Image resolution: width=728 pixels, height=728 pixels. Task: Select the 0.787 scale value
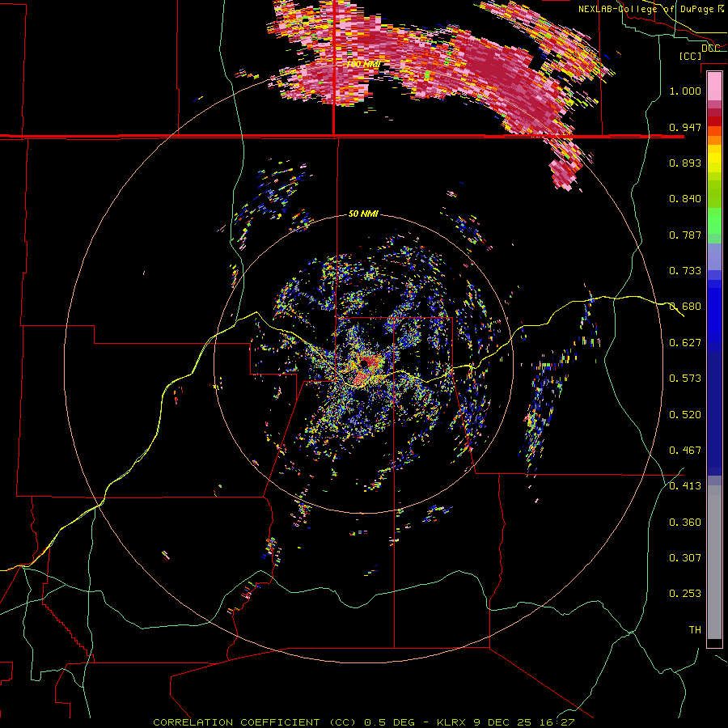pos(685,235)
